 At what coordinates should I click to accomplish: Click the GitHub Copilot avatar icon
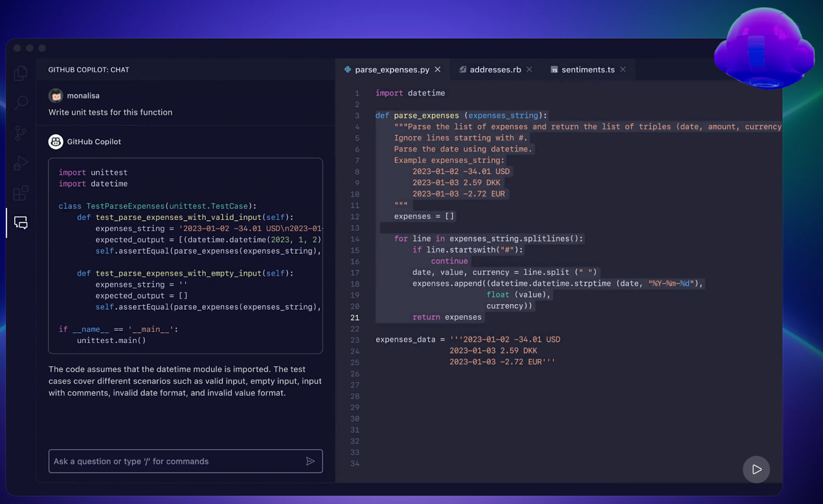[56, 141]
